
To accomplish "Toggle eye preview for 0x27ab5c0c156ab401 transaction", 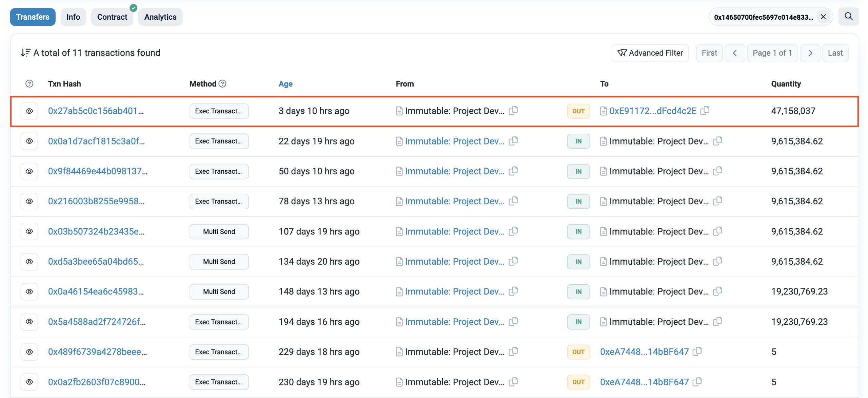I will [x=29, y=111].
